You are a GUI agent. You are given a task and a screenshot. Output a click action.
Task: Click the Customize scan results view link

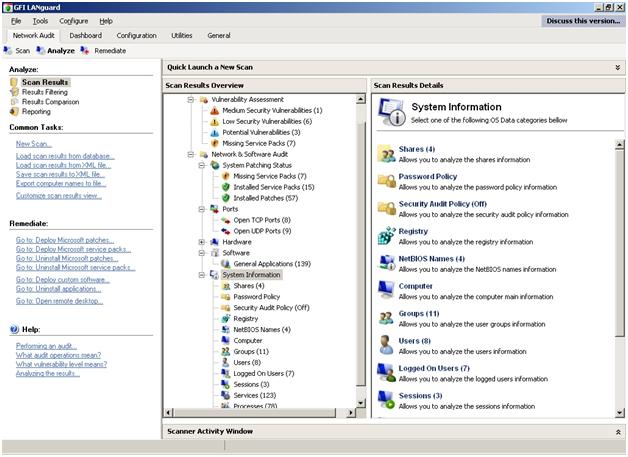tap(58, 195)
